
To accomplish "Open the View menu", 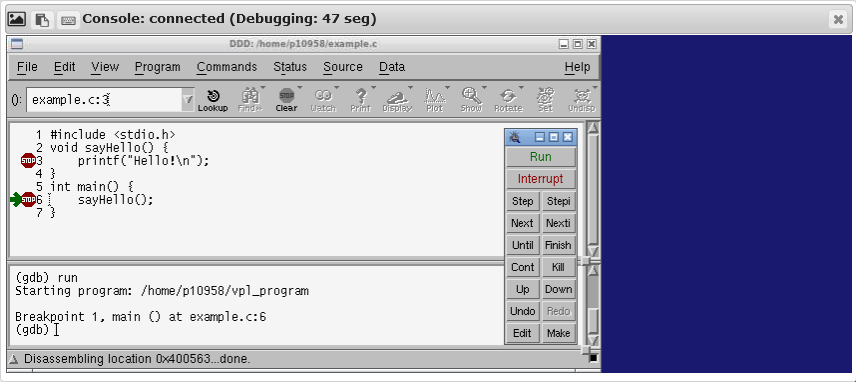I will (x=105, y=67).
